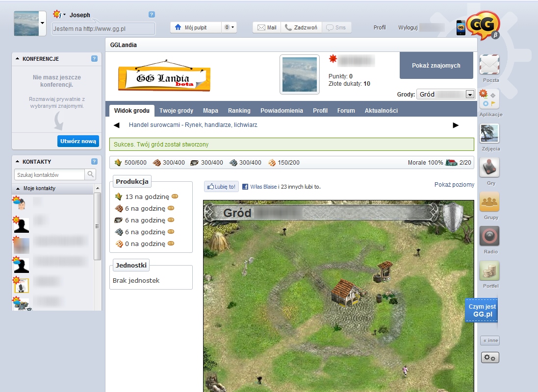538x392 pixels.
Task: Click the central house building in the town
Action: click(347, 293)
